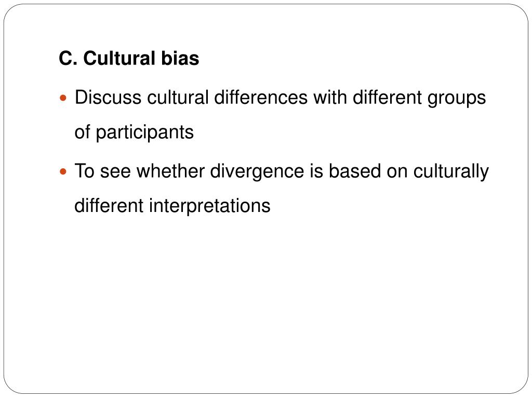Image resolution: width=532 pixels, height=399 pixels.
Task: Click the text 'different interpretations'
Action: (172, 206)
